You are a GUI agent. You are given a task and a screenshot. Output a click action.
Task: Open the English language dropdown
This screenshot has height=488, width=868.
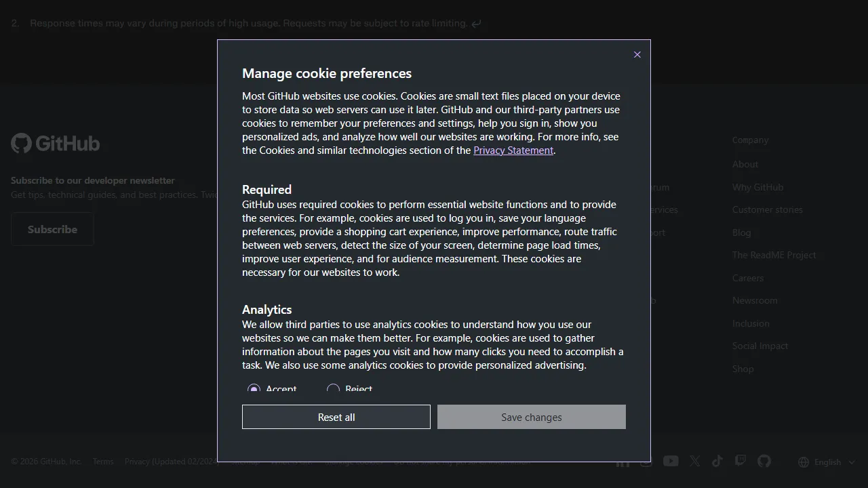pyautogui.click(x=829, y=462)
